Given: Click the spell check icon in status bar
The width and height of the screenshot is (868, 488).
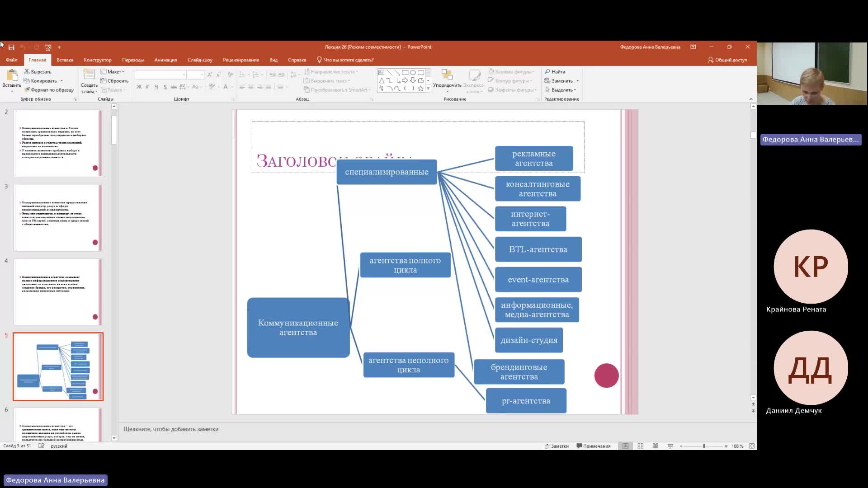Looking at the screenshot, I should coord(41,446).
